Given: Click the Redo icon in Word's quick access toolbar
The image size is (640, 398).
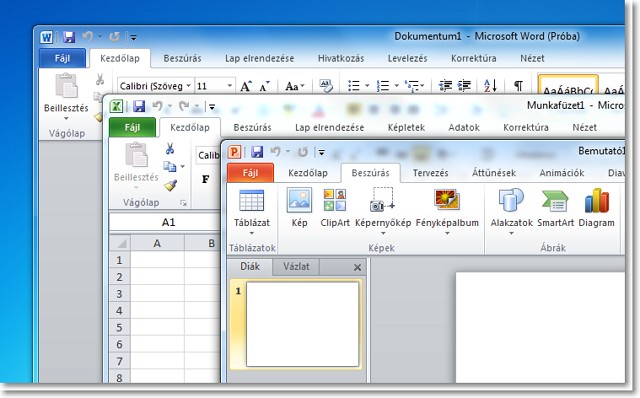Looking at the screenshot, I should [x=115, y=37].
